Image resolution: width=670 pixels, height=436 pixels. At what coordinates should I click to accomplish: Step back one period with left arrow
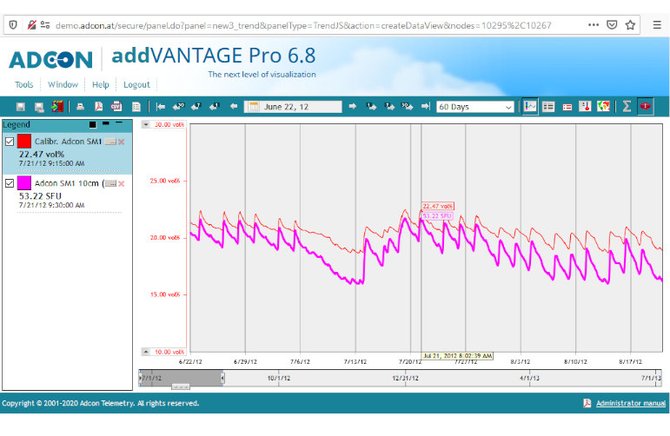point(234,106)
